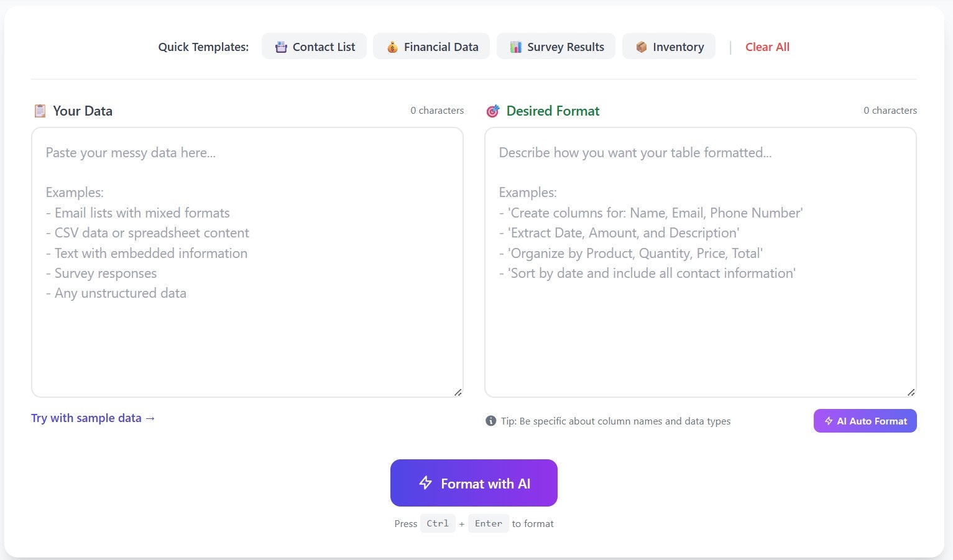The image size is (953, 560).
Task: Open Try with sample data link
Action: [93, 418]
